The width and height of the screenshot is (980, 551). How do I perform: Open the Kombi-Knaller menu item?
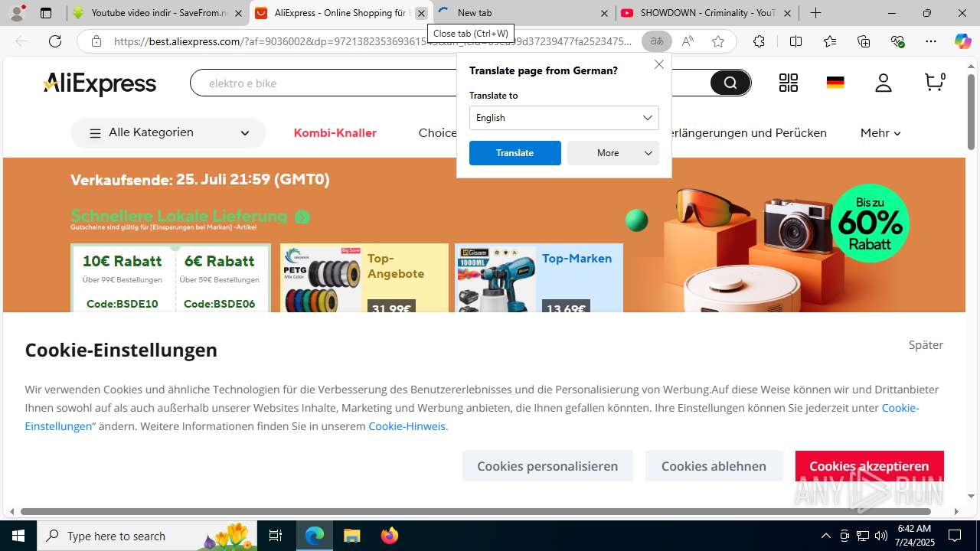tap(335, 133)
